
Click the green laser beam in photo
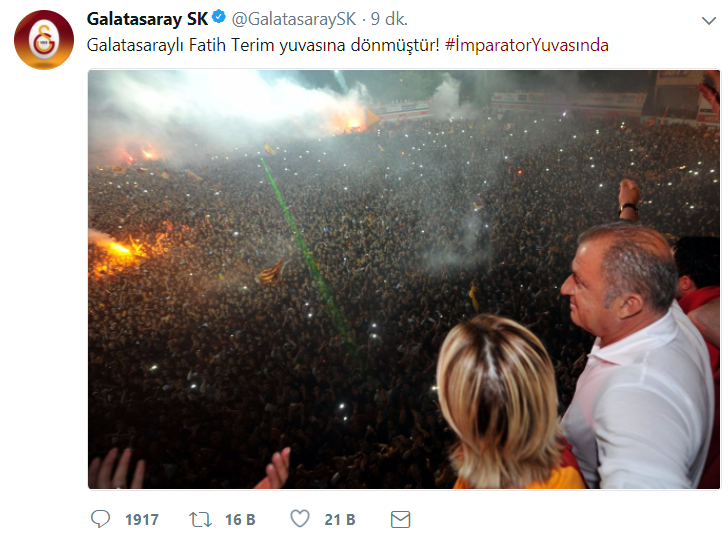click(307, 253)
